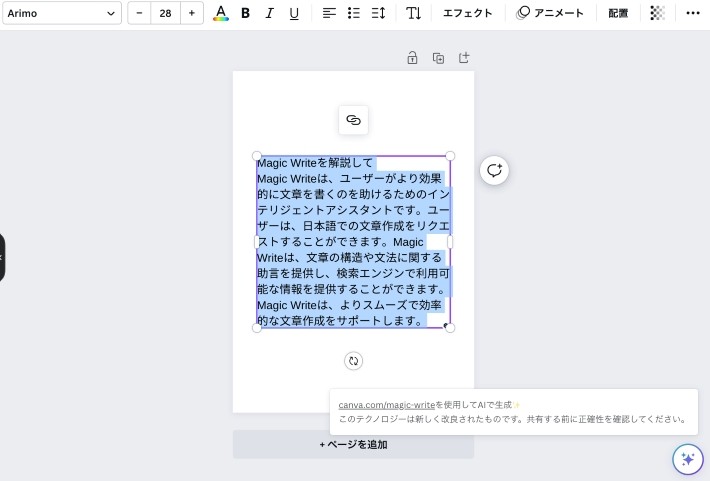The height and width of the screenshot is (481, 710).
Task: Open the 配置 position panel
Action: [x=618, y=13]
